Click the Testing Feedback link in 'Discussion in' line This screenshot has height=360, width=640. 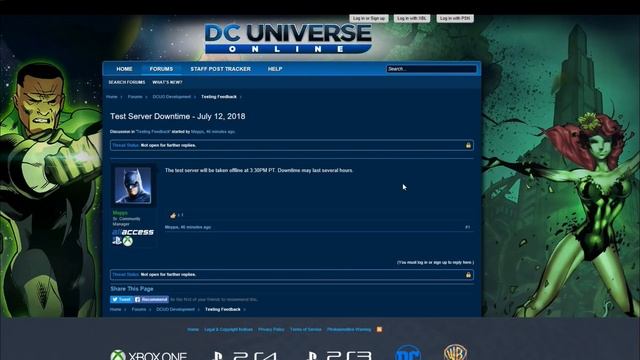pyautogui.click(x=153, y=132)
